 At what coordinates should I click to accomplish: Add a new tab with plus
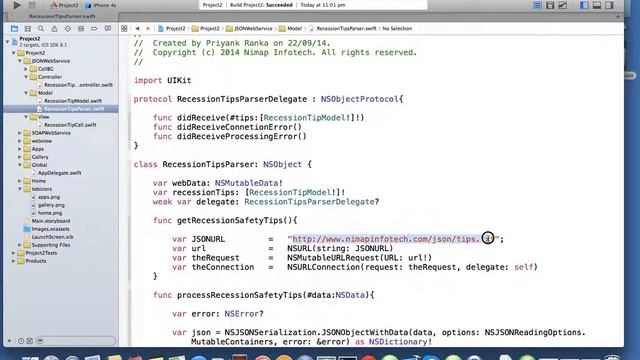[618, 17]
